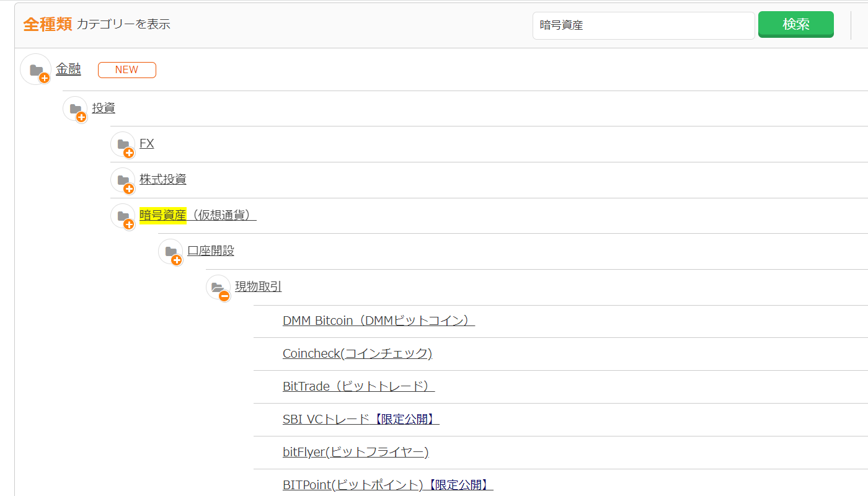The height and width of the screenshot is (496, 868).
Task: Click the NEW badge beside 金融
Action: [x=127, y=70]
